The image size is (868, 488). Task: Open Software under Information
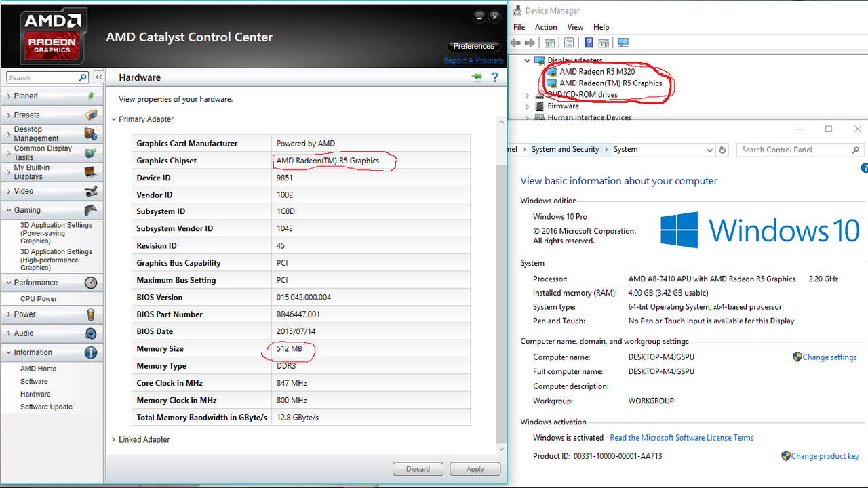pyautogui.click(x=34, y=382)
